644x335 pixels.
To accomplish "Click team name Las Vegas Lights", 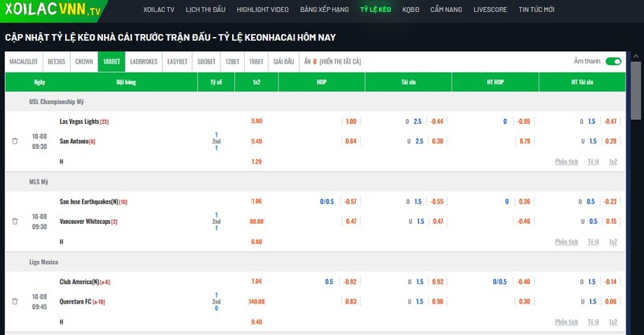I will coord(79,122).
